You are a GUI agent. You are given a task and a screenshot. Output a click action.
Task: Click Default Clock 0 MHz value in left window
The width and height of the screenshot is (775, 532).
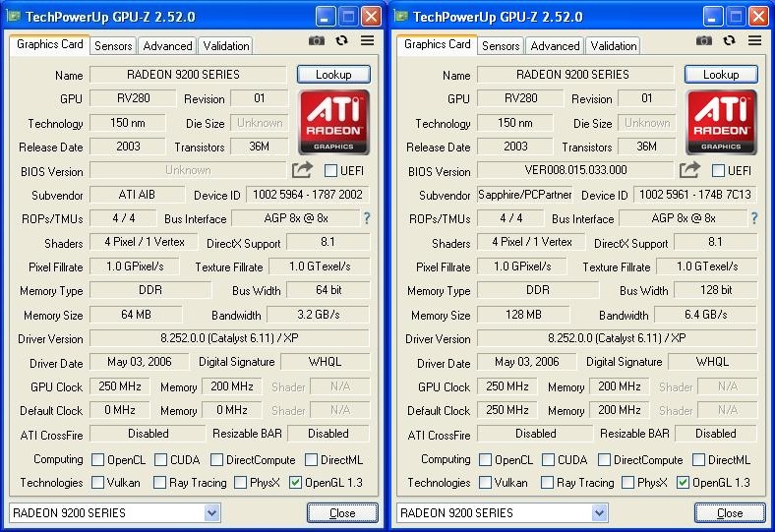coord(120,410)
